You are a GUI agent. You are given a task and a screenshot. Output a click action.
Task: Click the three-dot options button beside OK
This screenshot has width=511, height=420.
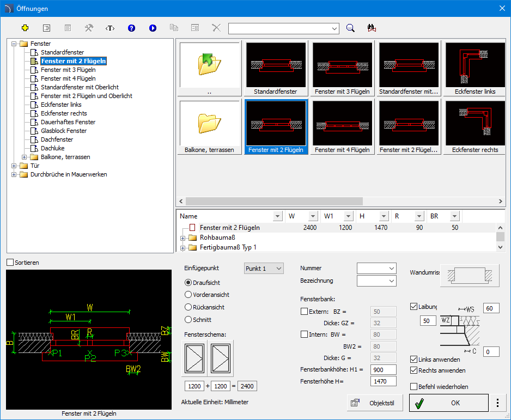coord(497,403)
